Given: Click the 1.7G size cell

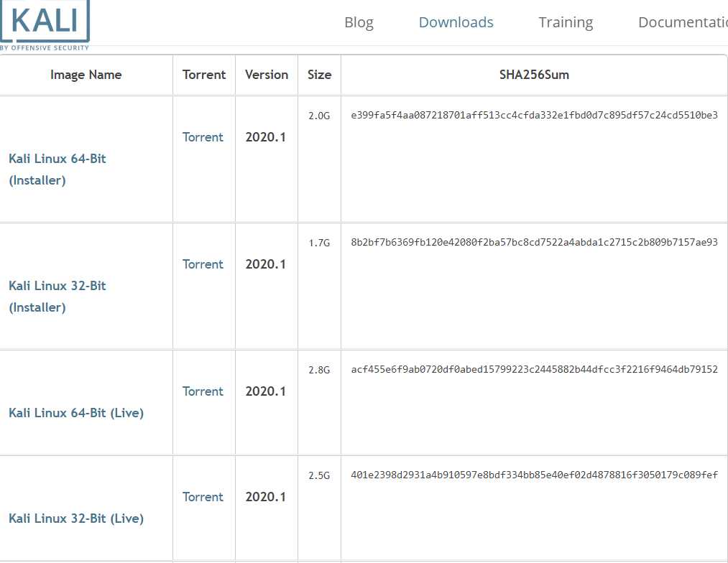Looking at the screenshot, I should coord(319,243).
